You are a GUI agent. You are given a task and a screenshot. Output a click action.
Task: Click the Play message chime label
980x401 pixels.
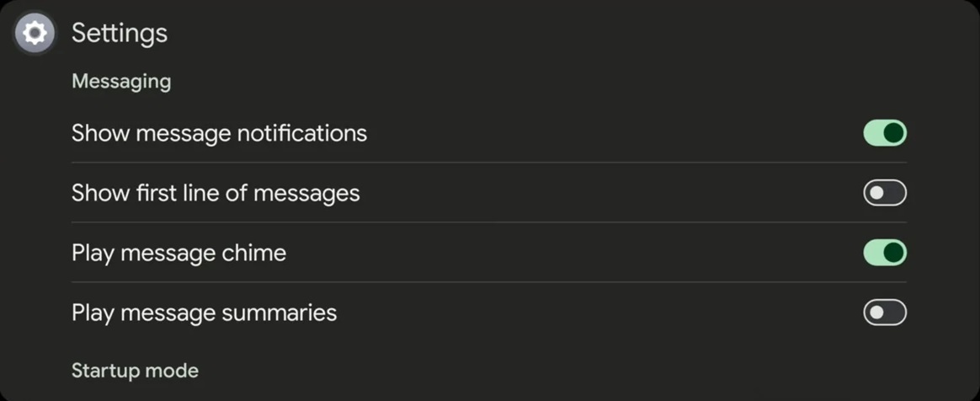pyautogui.click(x=178, y=253)
